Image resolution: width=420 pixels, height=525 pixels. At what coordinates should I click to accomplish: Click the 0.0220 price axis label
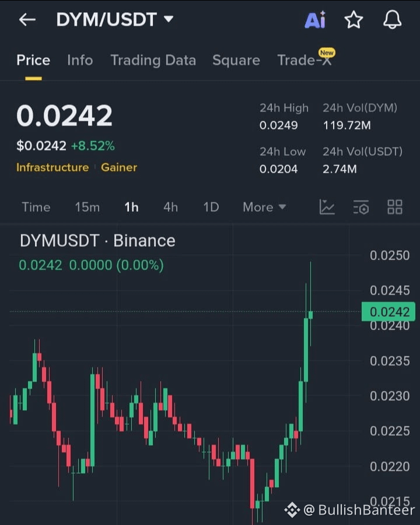click(390, 467)
